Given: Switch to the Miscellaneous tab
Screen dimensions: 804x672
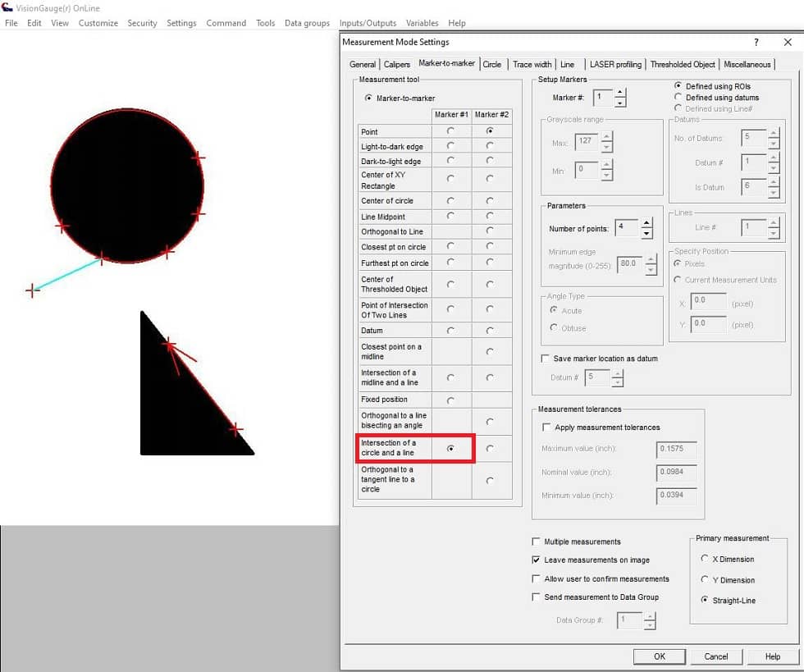Looking at the screenshot, I should coord(747,65).
